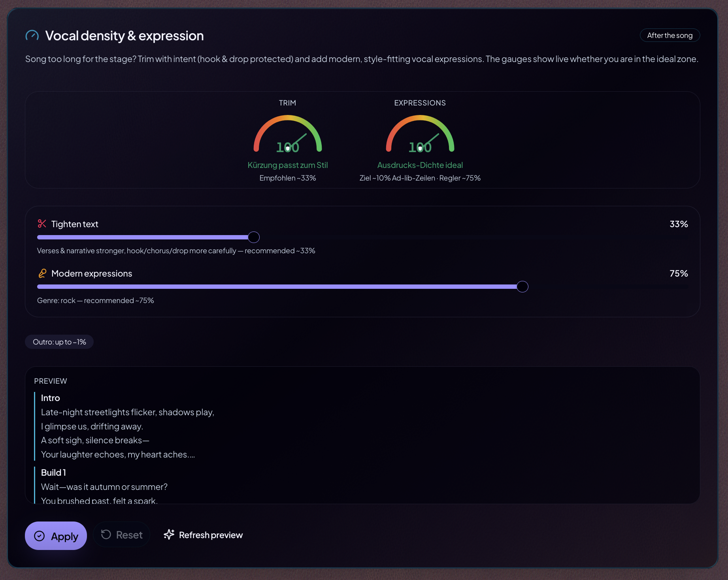Click the 'Kürzung passt zum Stil' status text
This screenshot has width=728, height=580.
coord(288,165)
